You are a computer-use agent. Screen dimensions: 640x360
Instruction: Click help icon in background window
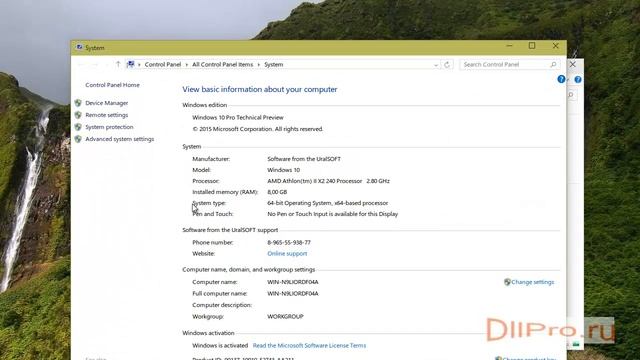coord(578,80)
